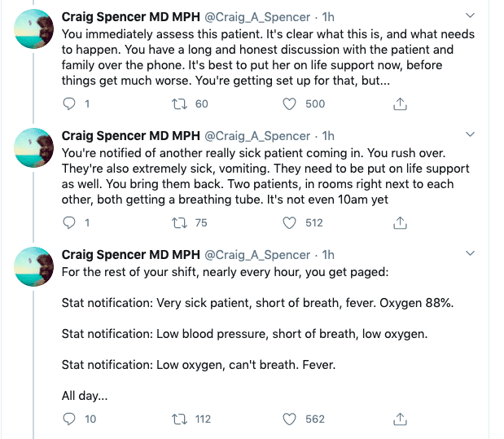Reply to the tweet with 75 retweets
Image resolution: width=504 pixels, height=439 pixels.
click(x=70, y=222)
